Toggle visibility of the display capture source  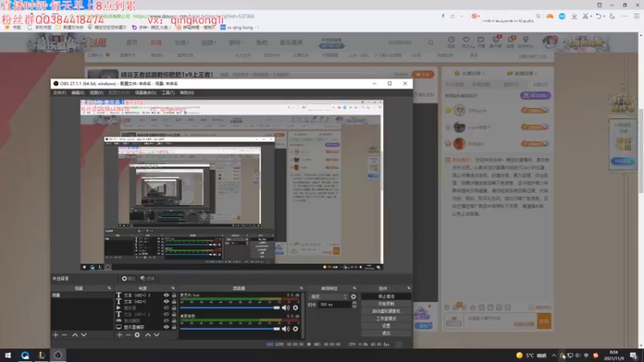(x=166, y=327)
